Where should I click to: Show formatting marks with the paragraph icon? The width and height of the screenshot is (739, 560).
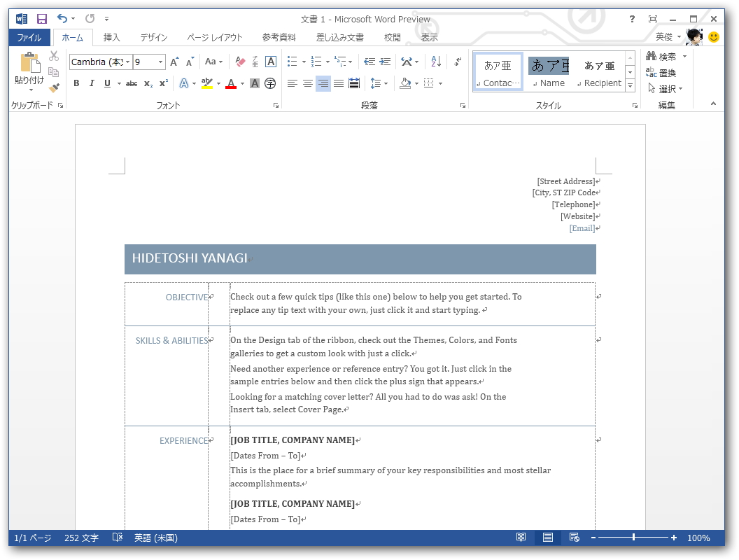coord(458,62)
